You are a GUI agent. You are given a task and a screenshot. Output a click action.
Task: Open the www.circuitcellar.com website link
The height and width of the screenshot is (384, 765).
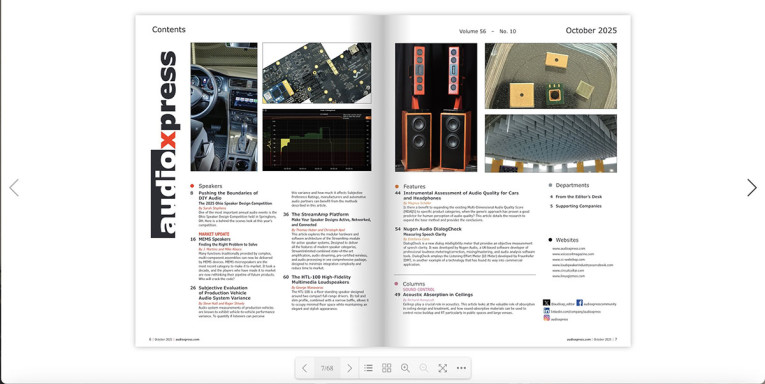(567, 270)
